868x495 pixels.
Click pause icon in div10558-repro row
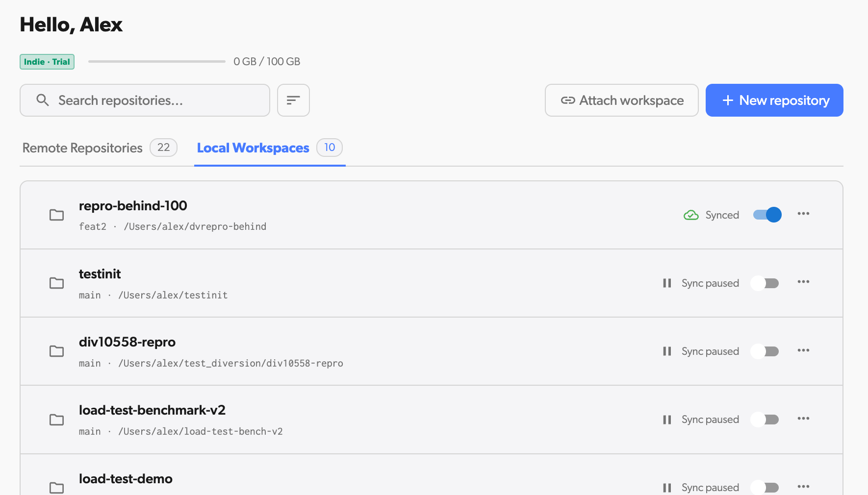(x=667, y=351)
